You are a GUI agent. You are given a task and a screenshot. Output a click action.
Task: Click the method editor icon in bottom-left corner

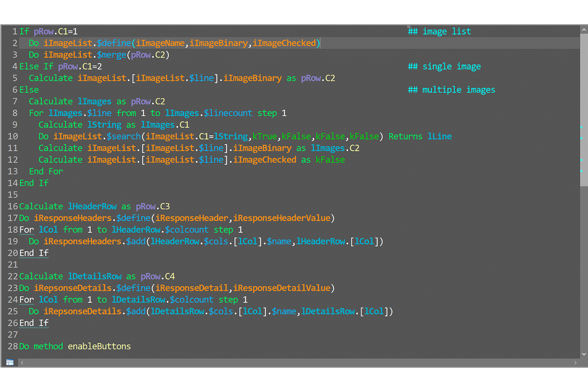click(10, 362)
